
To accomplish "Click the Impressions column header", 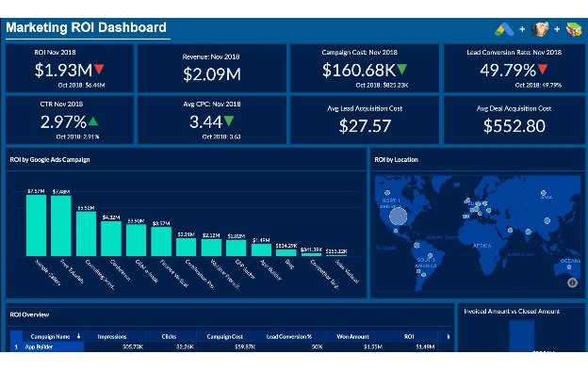I will (112, 337).
